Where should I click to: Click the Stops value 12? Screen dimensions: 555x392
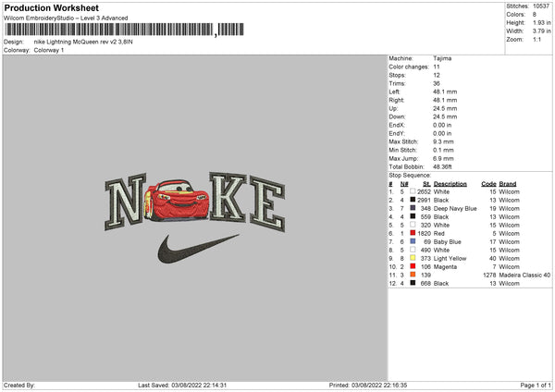(x=437, y=75)
